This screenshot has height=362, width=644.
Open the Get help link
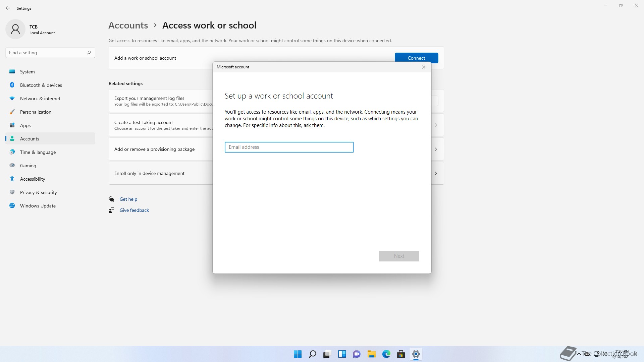(x=128, y=199)
